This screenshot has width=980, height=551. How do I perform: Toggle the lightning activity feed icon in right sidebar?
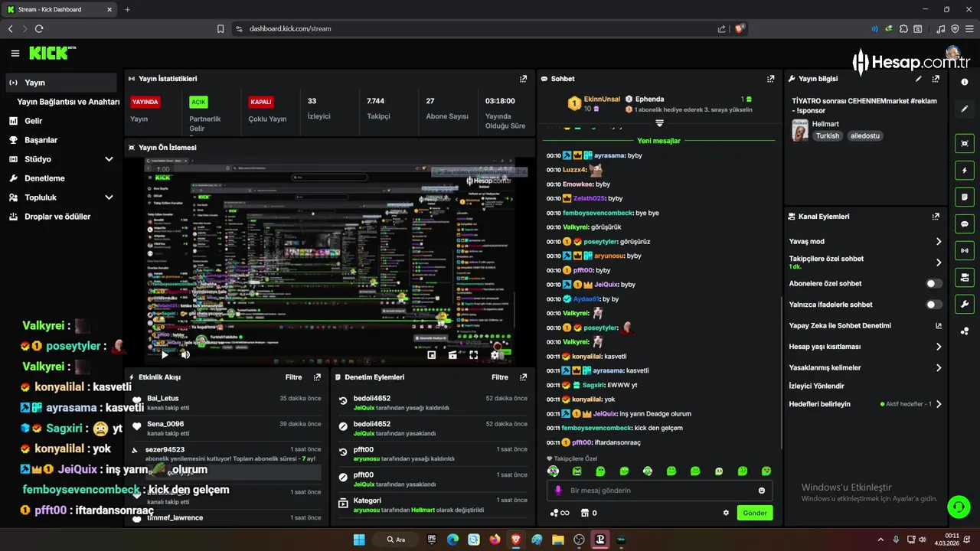(965, 170)
